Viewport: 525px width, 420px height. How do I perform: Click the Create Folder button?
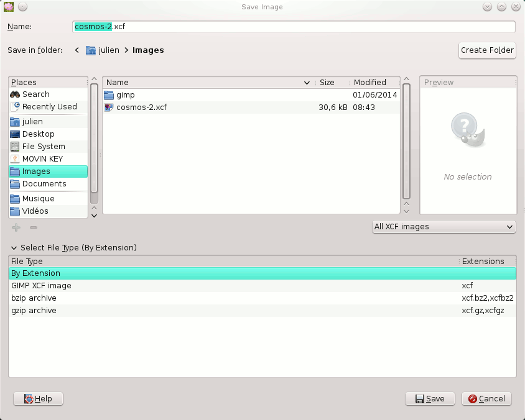(487, 50)
